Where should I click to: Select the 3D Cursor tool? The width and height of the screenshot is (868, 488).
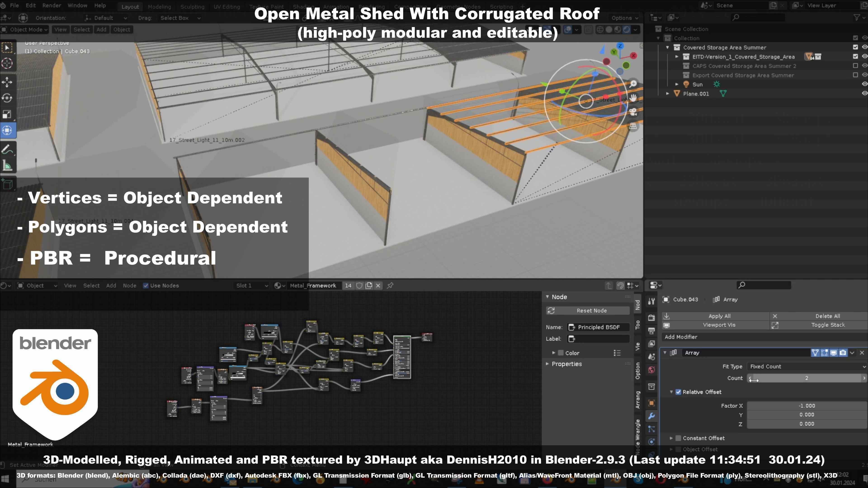pos(7,63)
